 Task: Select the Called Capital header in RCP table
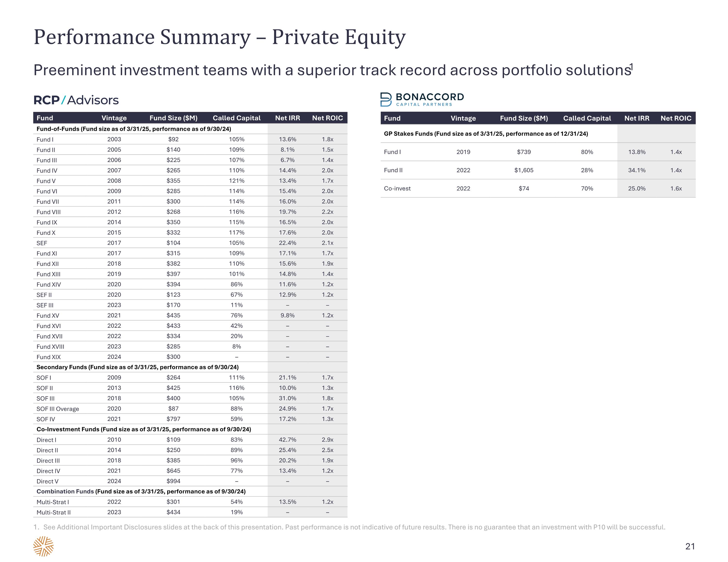tap(236, 118)
